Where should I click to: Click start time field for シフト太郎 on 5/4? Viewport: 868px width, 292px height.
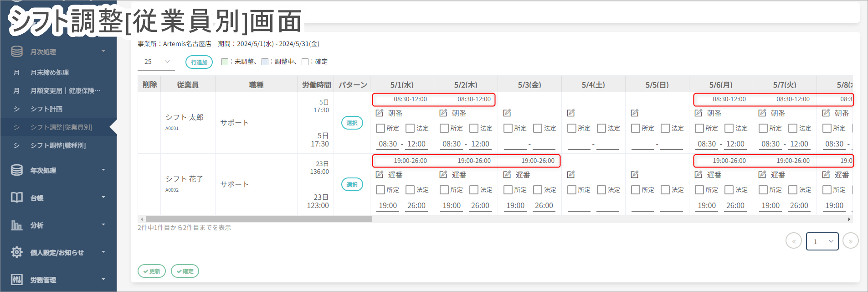579,145
